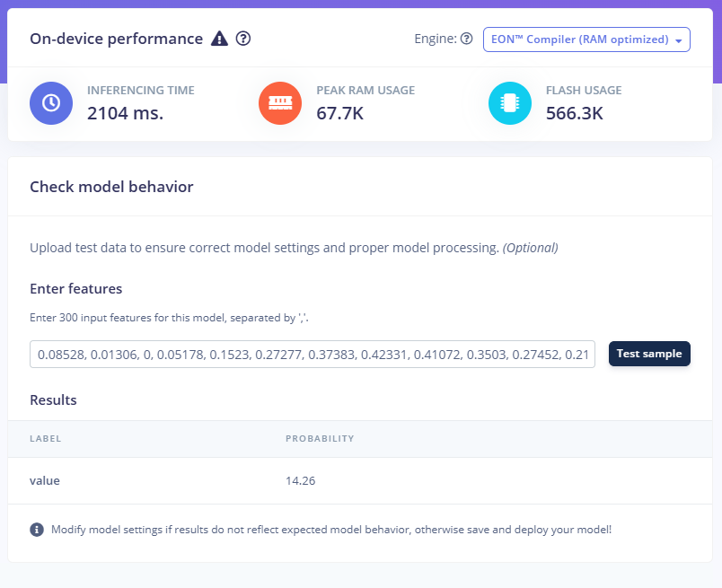Screen dimensions: 722x588
Task: Click the 566.3K flash usage value
Action: 574,113
